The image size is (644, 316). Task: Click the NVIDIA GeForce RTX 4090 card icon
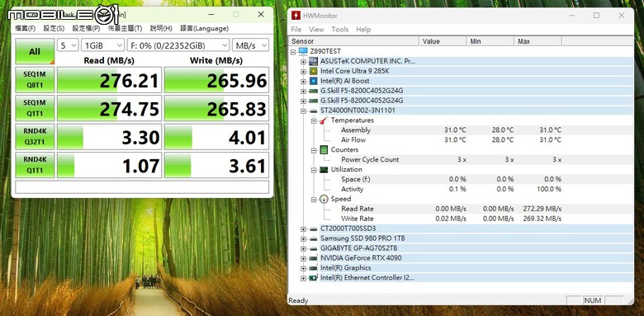(314, 258)
